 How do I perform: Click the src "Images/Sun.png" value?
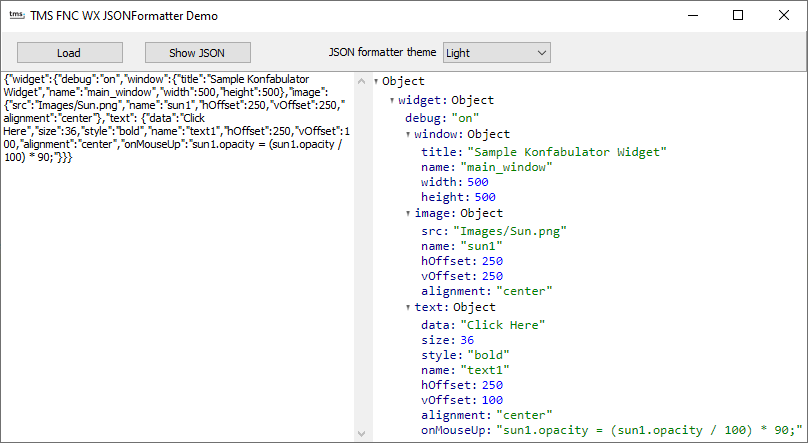click(510, 231)
